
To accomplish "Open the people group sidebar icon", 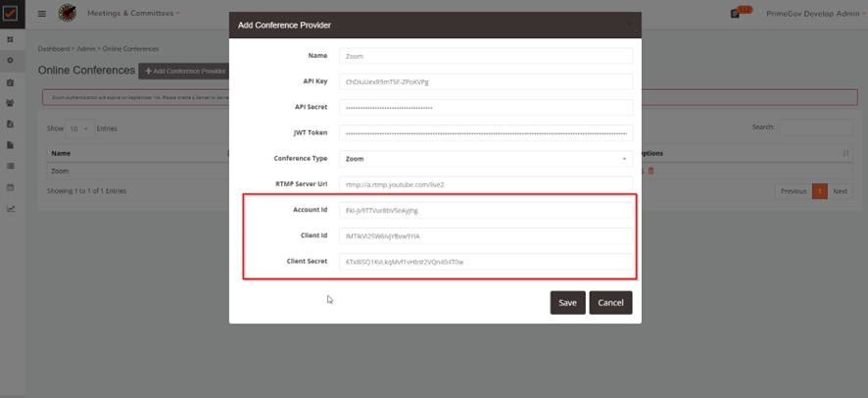I will [x=10, y=103].
